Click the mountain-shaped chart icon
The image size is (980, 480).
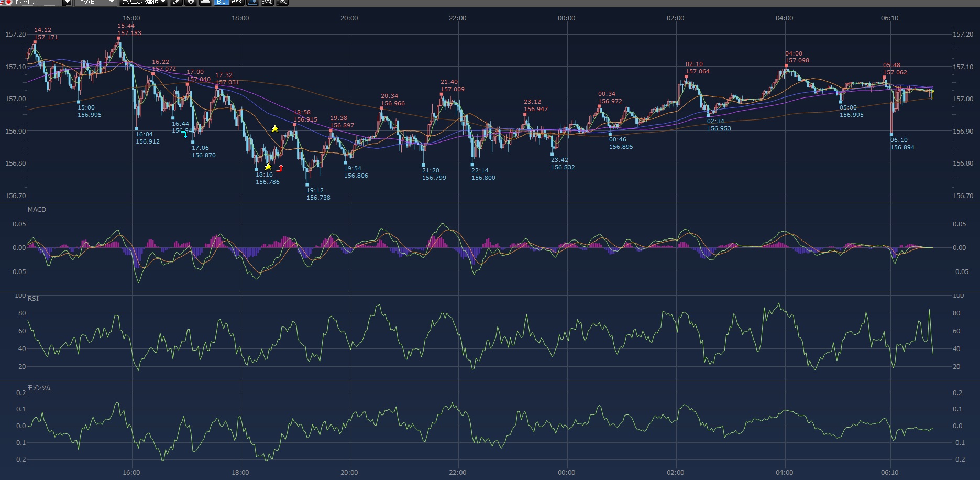pos(206,2)
